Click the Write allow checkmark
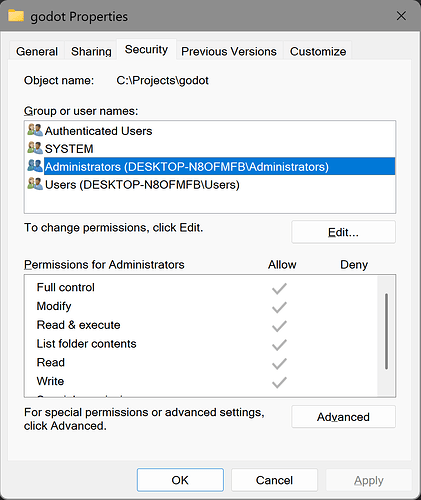 click(279, 382)
